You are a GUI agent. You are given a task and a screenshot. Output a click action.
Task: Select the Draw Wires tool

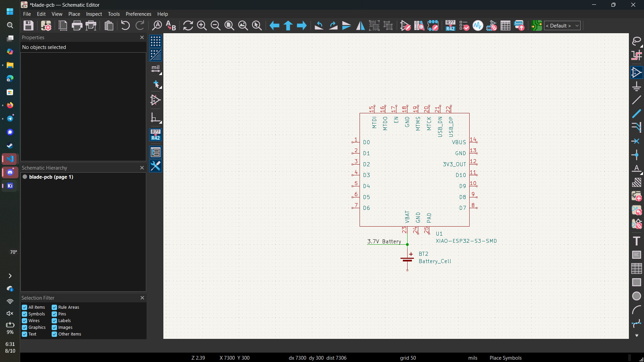(637, 100)
